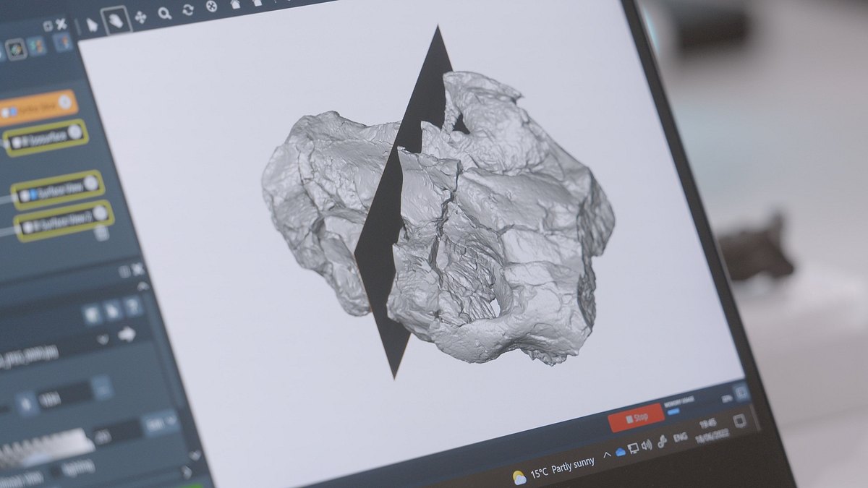Open round port menu on Isosurface module
868x488 pixels.
(x=75, y=132)
